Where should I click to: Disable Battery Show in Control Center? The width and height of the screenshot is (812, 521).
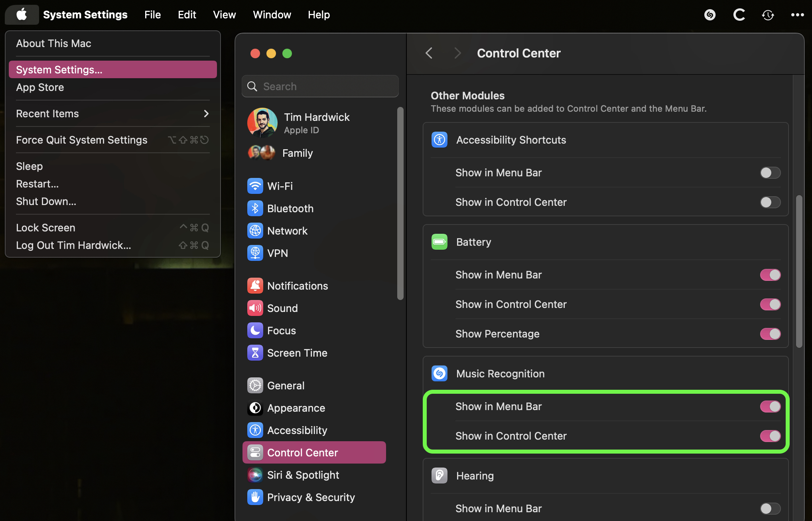coord(770,304)
